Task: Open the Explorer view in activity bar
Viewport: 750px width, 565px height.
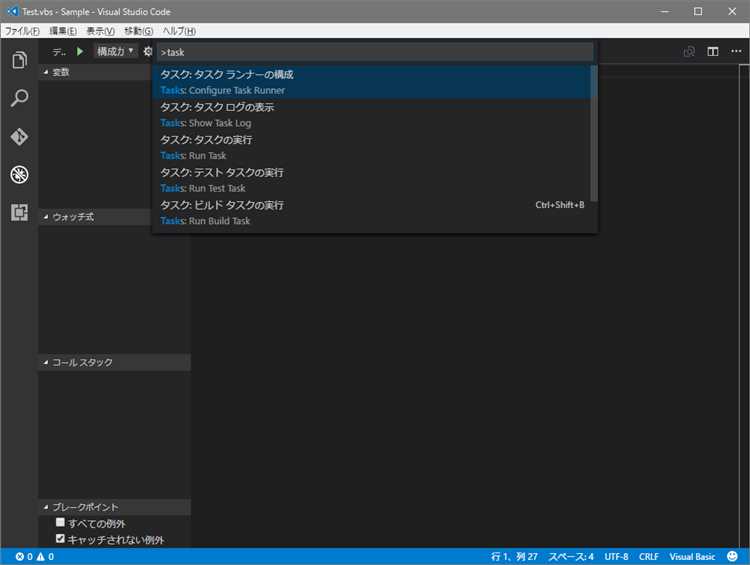Action: (19, 60)
